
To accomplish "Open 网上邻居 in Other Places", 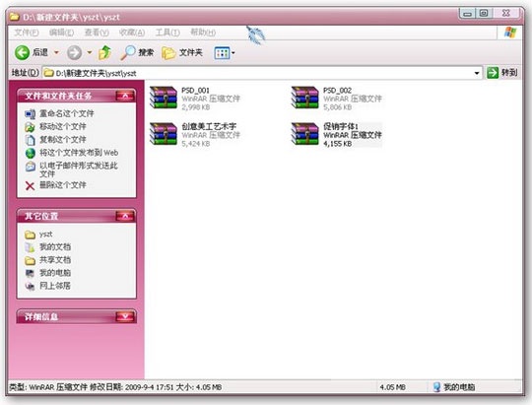I will click(55, 286).
